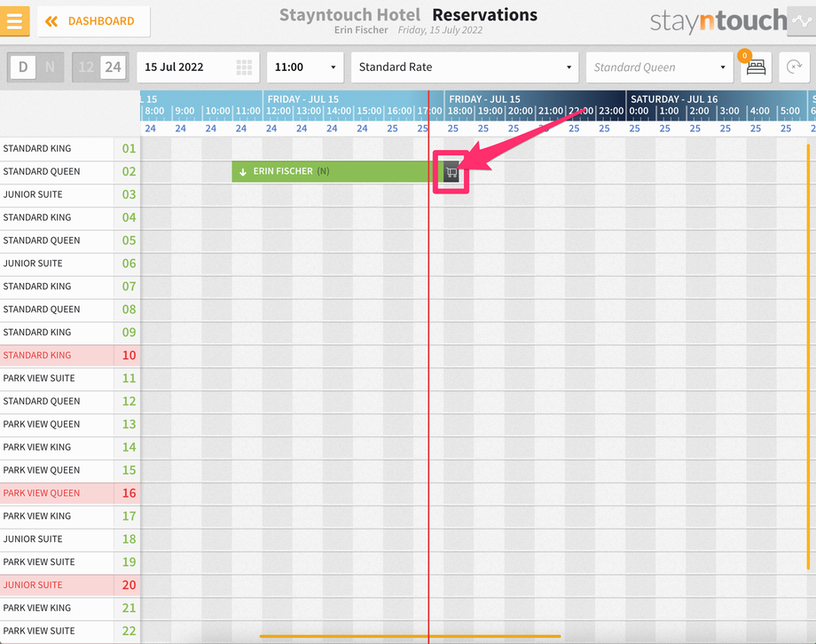Click the Saturday 3:00 hour header
Screen dimensions: 816x644
730,112
